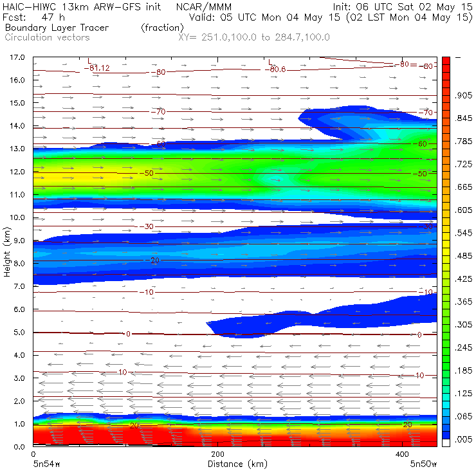
Task: Select the 'Distance (km)' horizontal axis title
Action: (237, 464)
